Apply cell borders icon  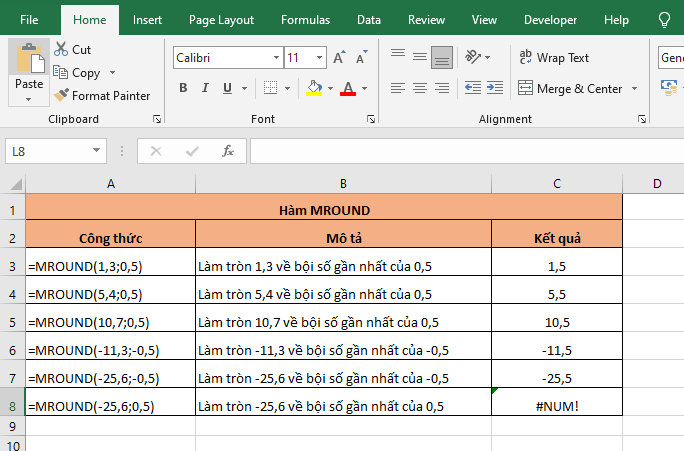[270, 88]
